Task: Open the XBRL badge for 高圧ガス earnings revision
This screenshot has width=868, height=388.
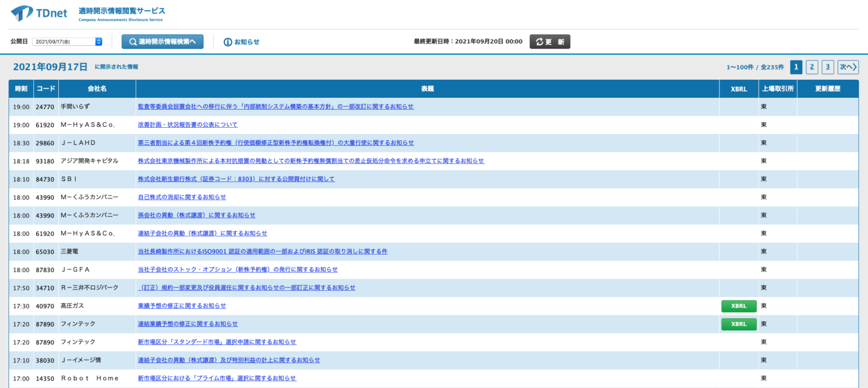Action: click(739, 305)
